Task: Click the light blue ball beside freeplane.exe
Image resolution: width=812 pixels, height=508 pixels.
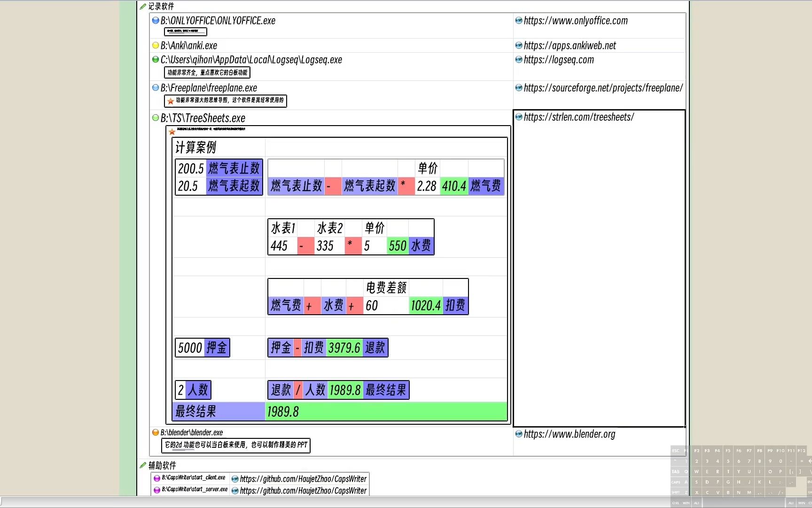Action: click(x=156, y=87)
